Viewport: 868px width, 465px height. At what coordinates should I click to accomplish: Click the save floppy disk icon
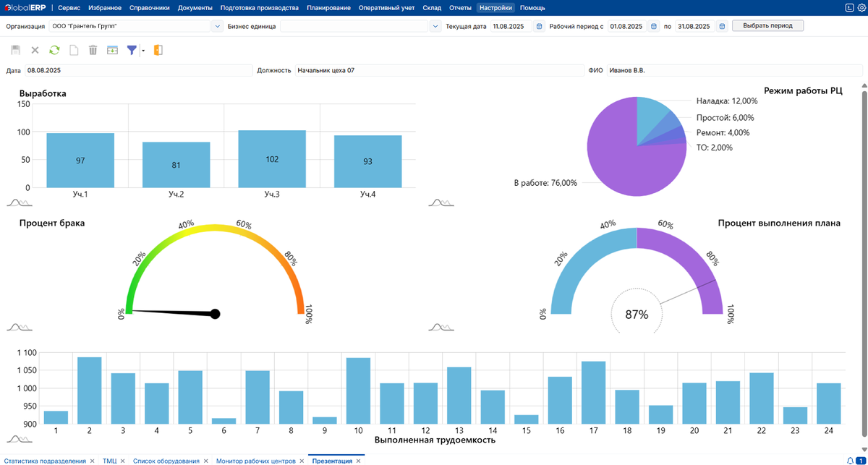pos(15,50)
